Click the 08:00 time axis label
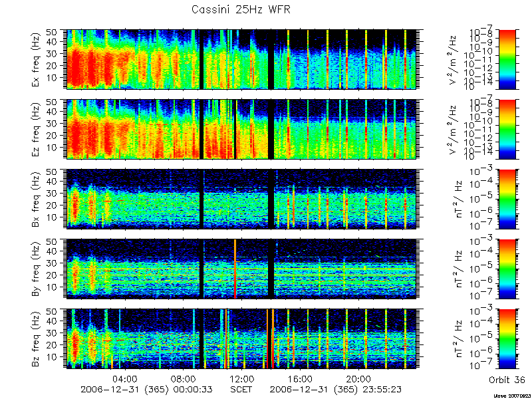532x399 pixels. [184, 378]
